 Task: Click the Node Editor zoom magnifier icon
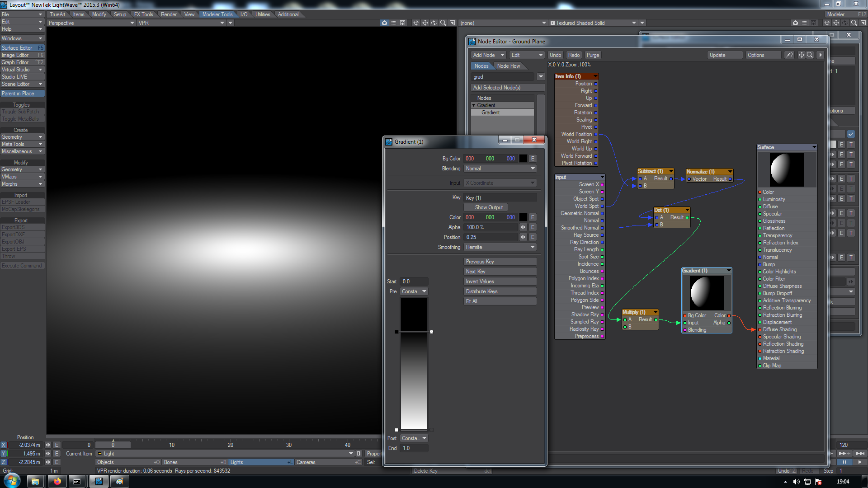coord(810,55)
